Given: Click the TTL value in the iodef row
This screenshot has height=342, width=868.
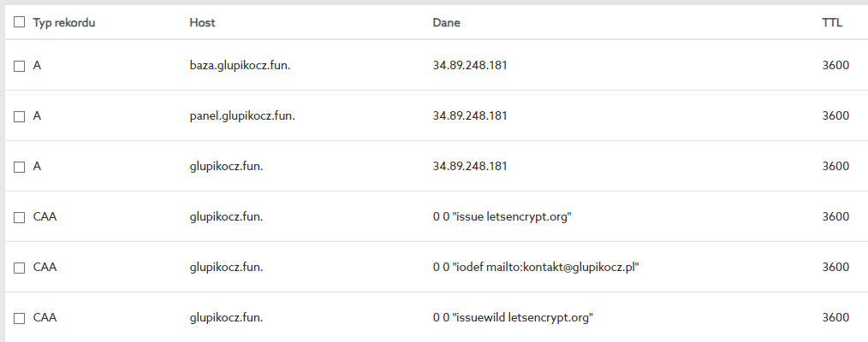Looking at the screenshot, I should (x=835, y=268).
